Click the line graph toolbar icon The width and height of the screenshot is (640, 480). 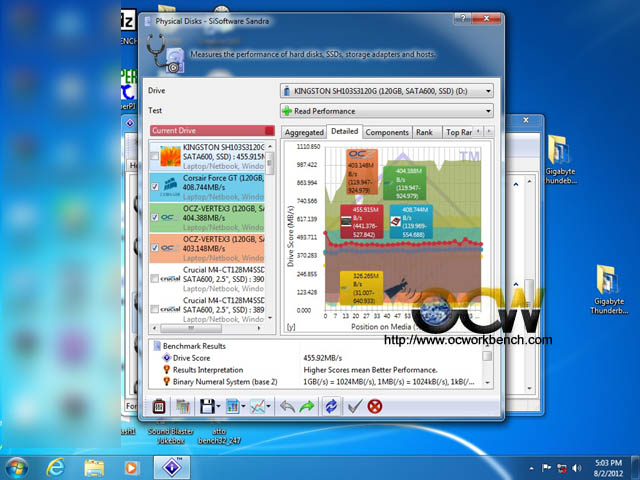click(x=257, y=406)
